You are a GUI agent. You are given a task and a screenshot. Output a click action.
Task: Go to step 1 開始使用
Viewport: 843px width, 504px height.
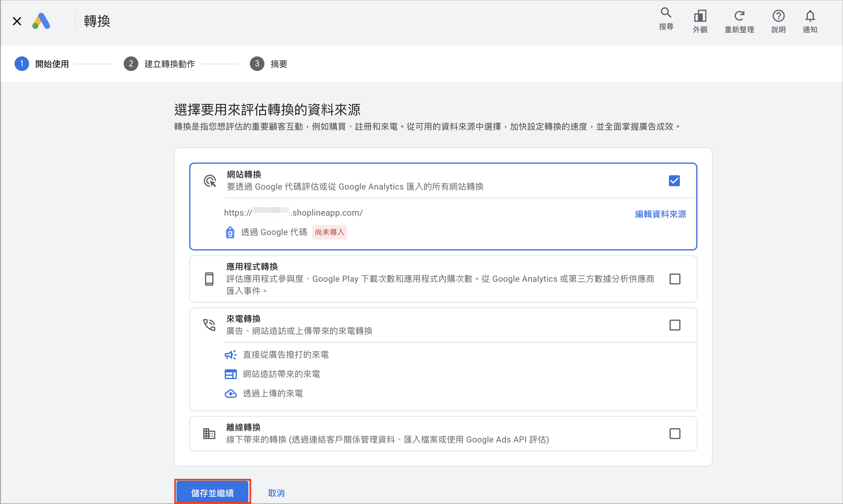click(x=42, y=64)
